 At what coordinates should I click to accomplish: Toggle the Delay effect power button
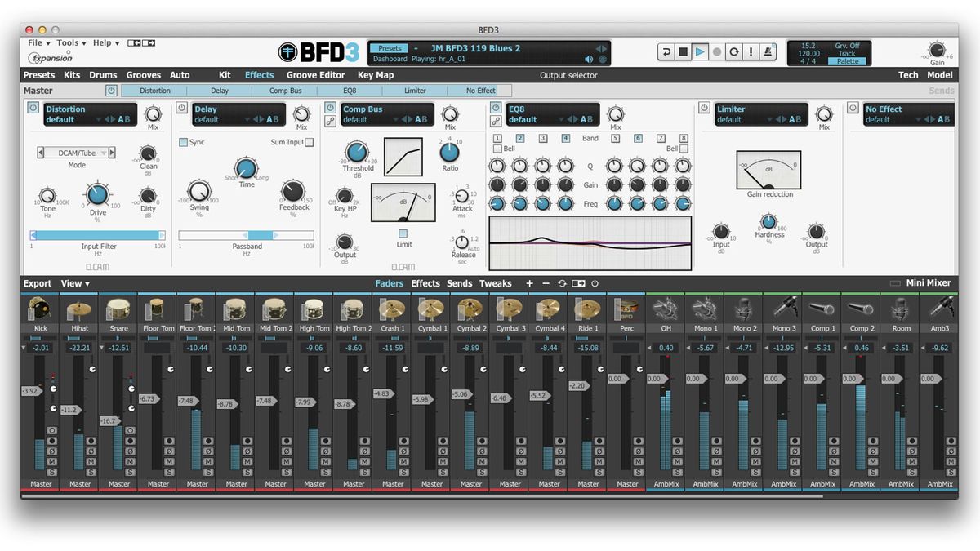(183, 108)
